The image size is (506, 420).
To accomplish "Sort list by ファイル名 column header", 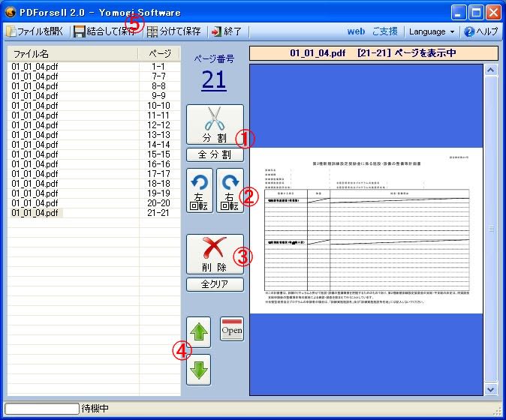I will click(73, 54).
